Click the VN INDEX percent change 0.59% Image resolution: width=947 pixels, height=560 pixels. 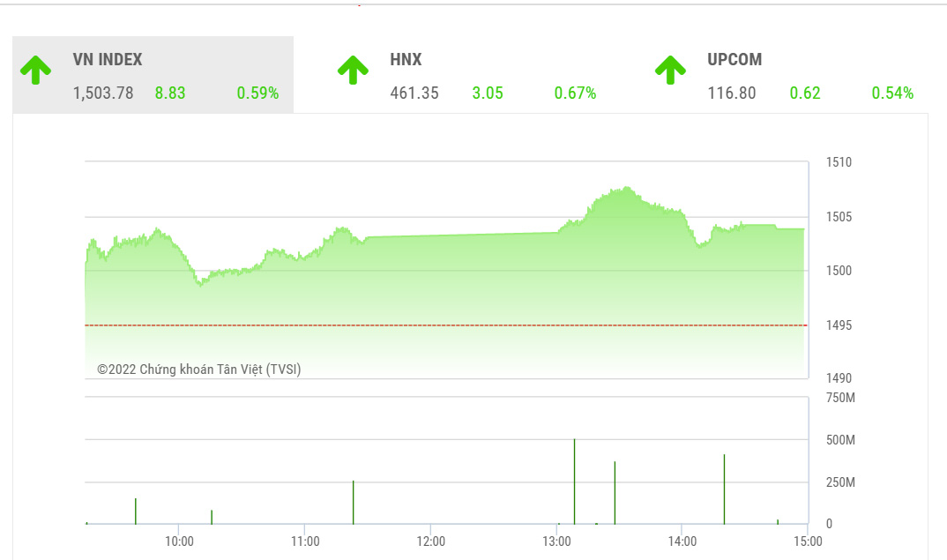[x=257, y=93]
